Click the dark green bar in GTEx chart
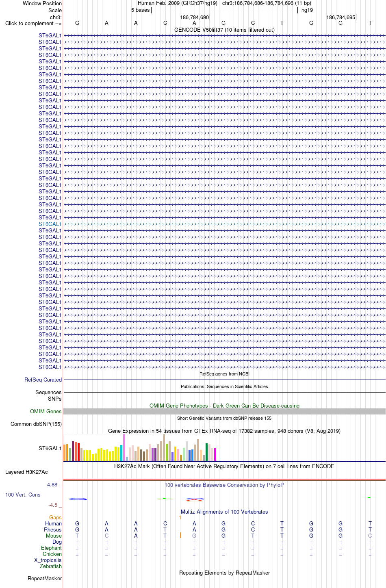 (x=207, y=452)
